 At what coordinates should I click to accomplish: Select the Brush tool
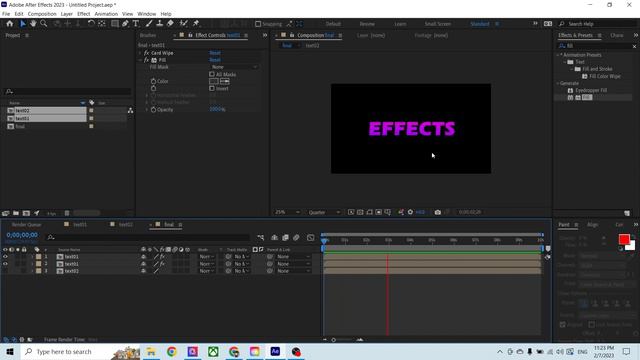[149, 24]
